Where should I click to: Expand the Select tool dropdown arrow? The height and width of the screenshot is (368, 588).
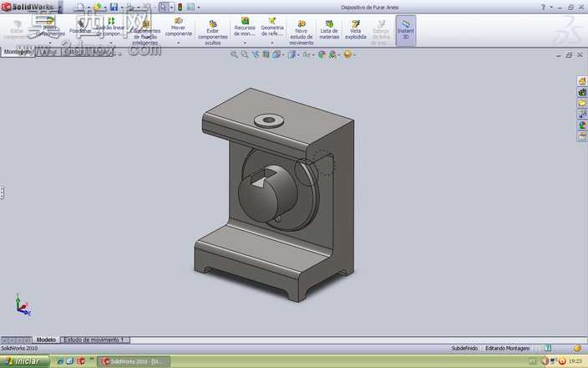[x=171, y=8]
